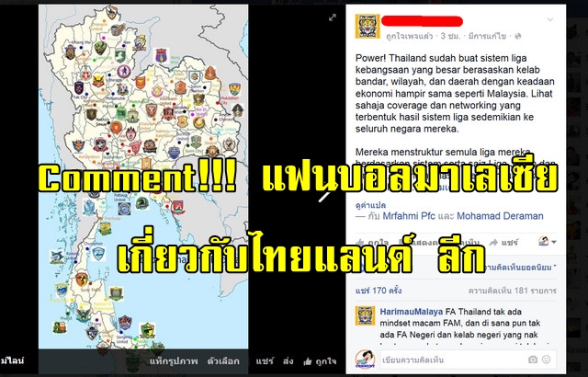The height and width of the screenshot is (377, 588).
Task: Open the Mrfahmi Pfc profile link
Action: 409,216
